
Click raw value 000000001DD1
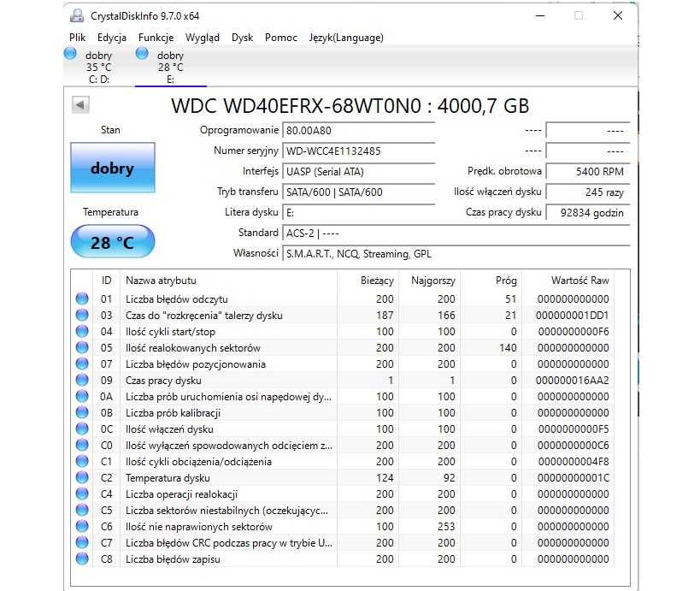coord(573,316)
